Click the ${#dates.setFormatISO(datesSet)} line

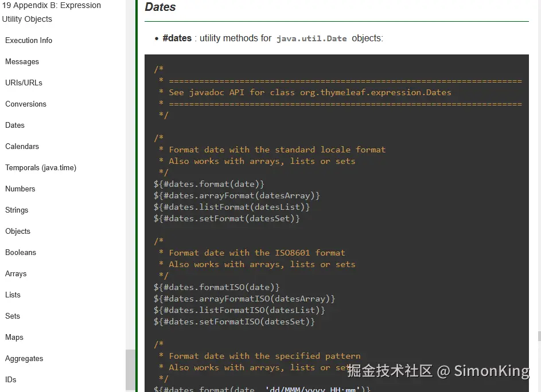coord(234,322)
